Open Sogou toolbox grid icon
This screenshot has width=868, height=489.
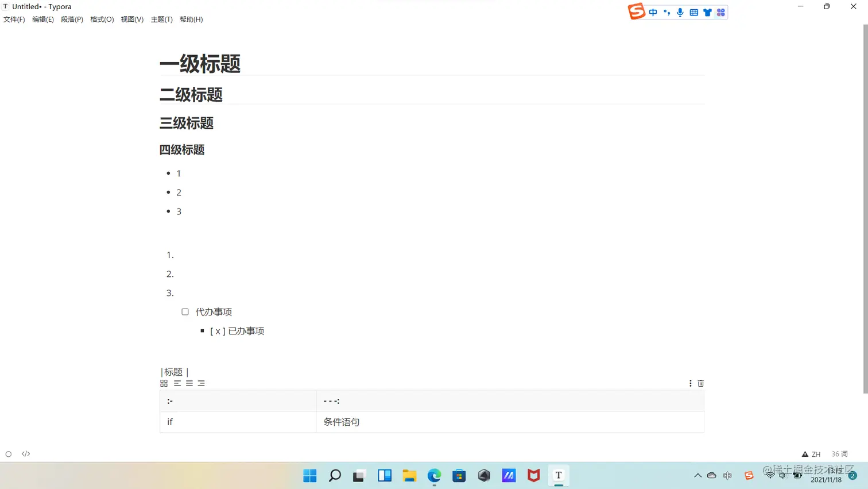[721, 12]
